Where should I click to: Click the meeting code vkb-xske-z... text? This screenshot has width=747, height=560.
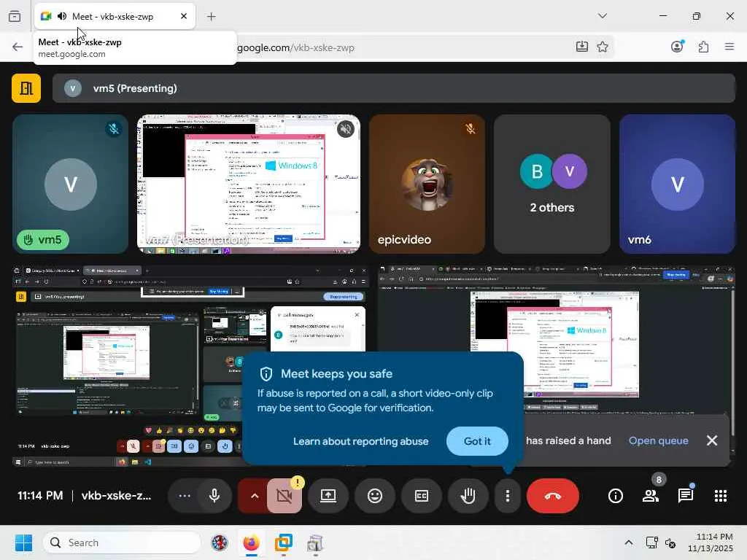click(x=116, y=496)
